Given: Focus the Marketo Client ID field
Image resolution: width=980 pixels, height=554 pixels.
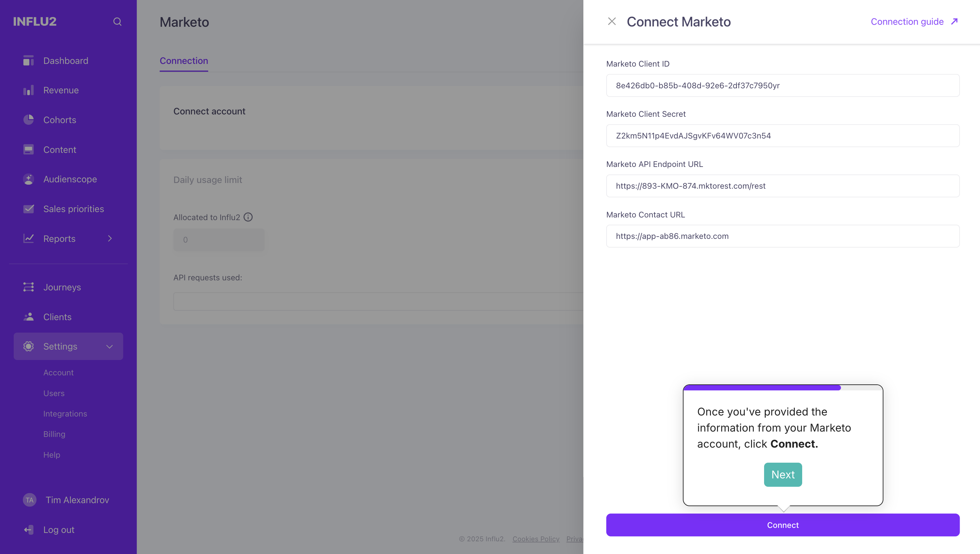Looking at the screenshot, I should [782, 85].
